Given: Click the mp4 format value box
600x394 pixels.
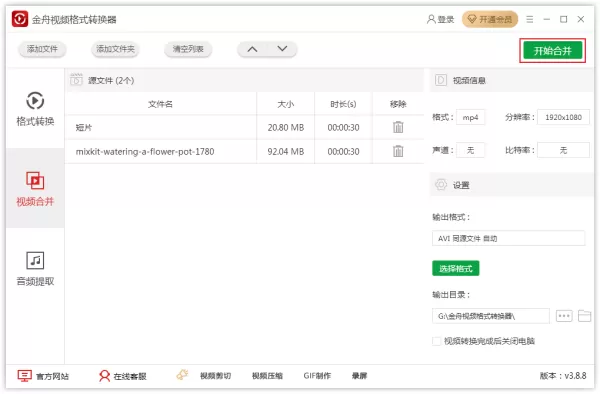Looking at the screenshot, I should 470,117.
